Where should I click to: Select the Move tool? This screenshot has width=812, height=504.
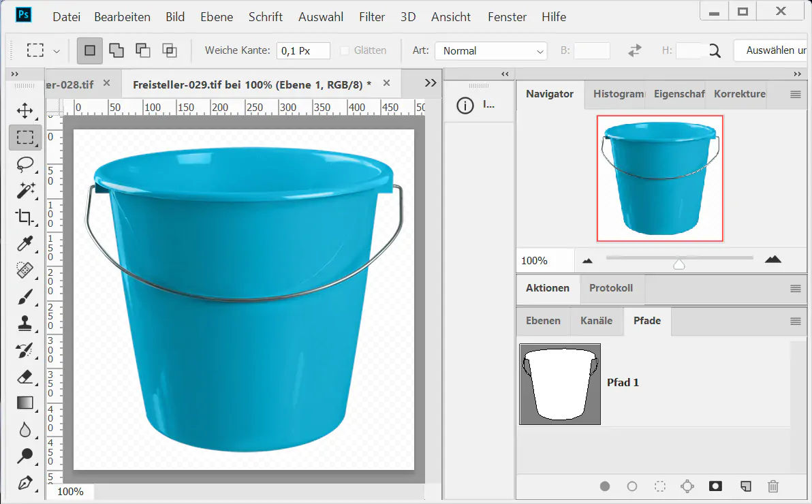(x=25, y=111)
